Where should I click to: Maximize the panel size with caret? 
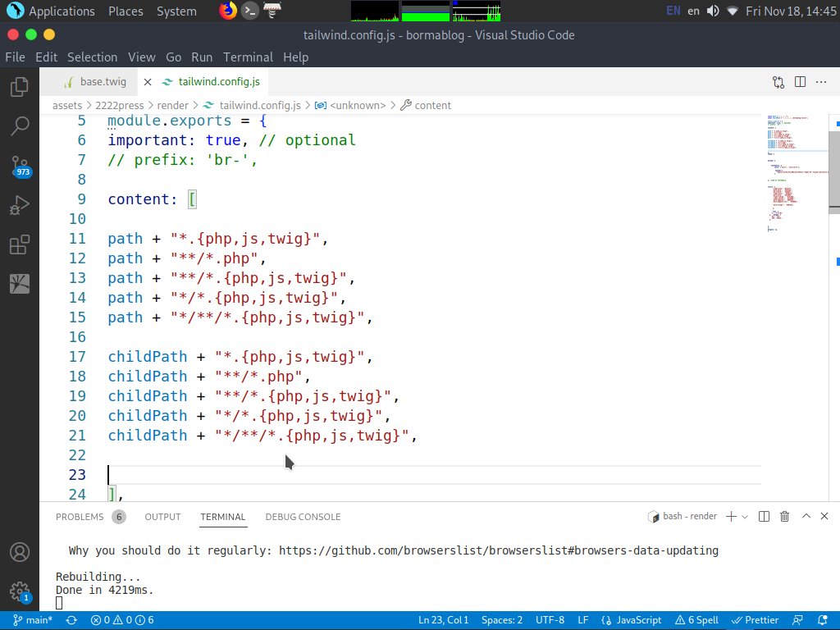click(806, 516)
